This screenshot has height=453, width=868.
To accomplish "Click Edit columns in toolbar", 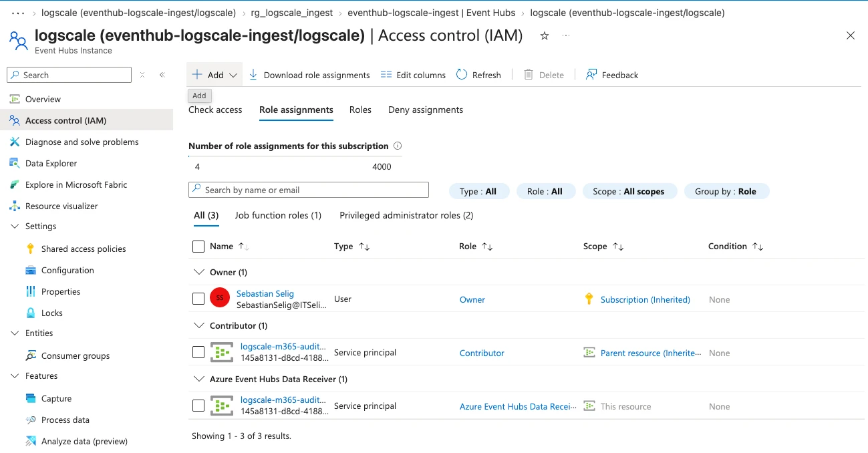I will click(x=413, y=75).
